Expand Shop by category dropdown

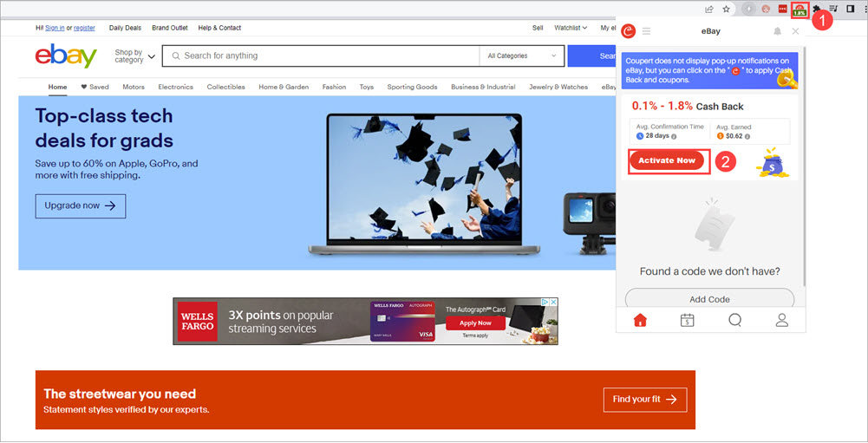(134, 56)
